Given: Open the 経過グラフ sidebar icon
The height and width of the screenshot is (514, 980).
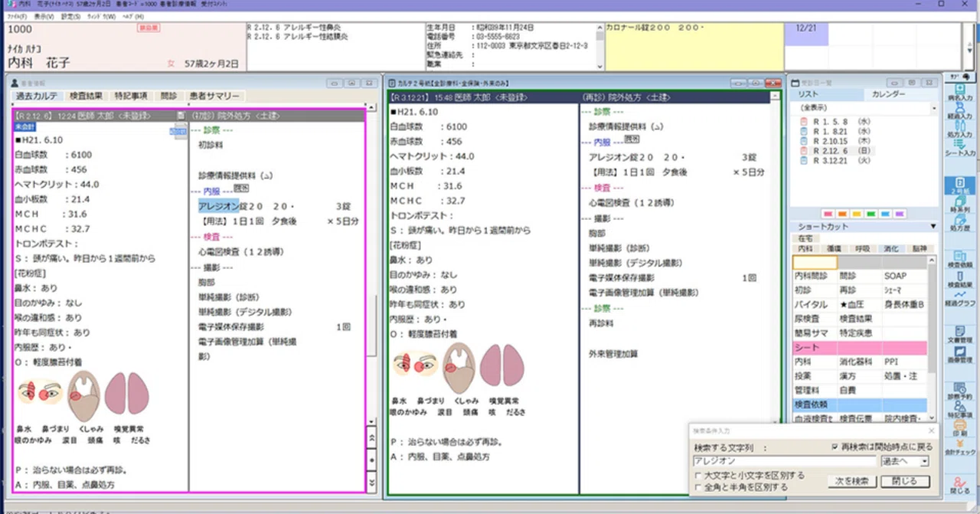Looking at the screenshot, I should (x=960, y=298).
